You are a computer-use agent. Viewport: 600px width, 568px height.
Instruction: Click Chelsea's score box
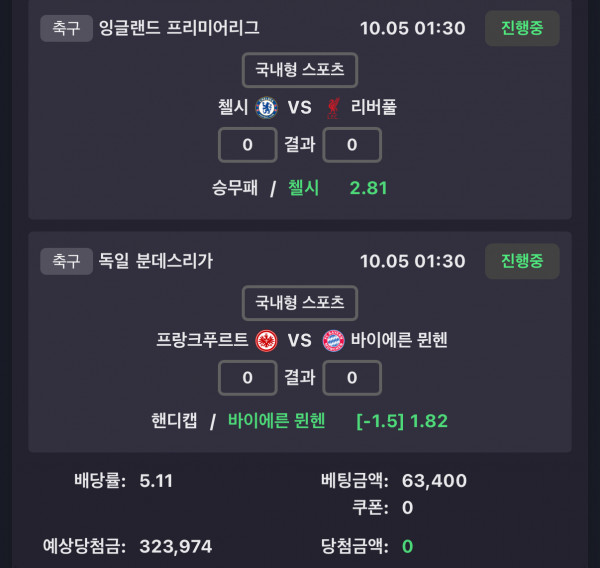(247, 145)
